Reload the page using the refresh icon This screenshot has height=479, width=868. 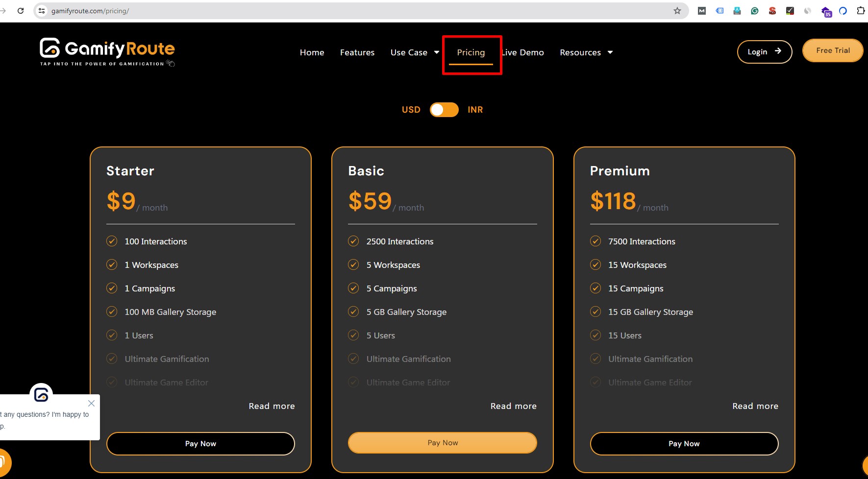20,10
